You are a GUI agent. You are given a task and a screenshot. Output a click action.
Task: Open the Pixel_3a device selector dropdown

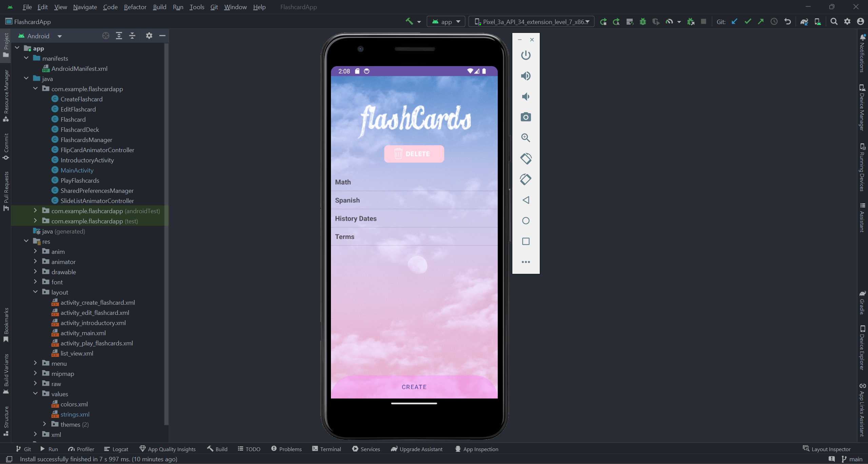531,22
